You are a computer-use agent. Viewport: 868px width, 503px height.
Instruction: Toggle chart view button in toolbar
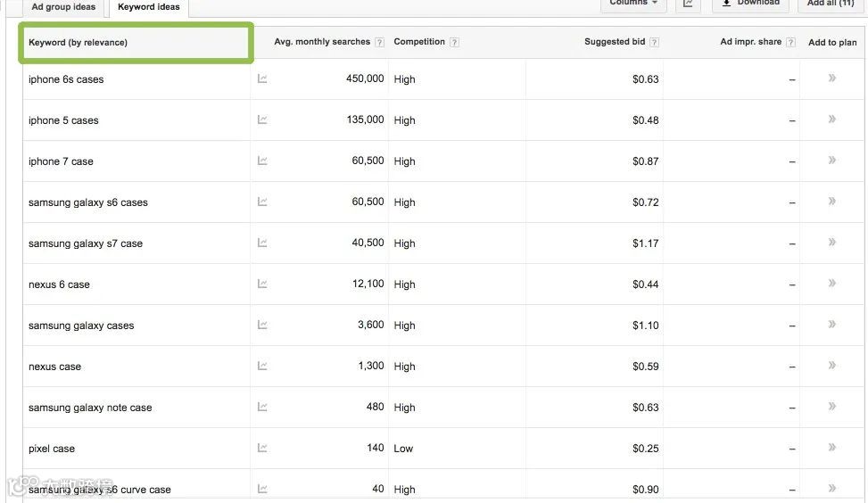pyautogui.click(x=688, y=4)
